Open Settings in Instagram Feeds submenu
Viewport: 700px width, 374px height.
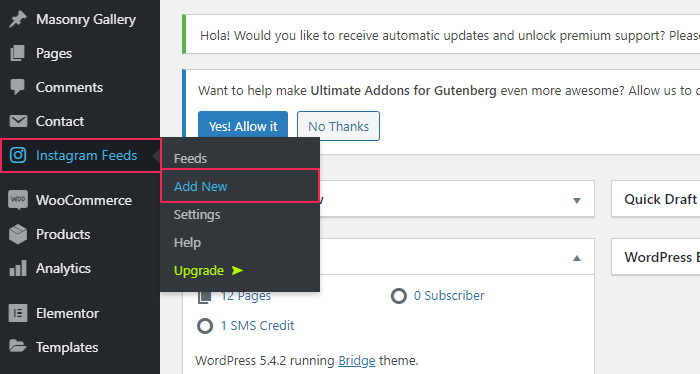(x=197, y=215)
